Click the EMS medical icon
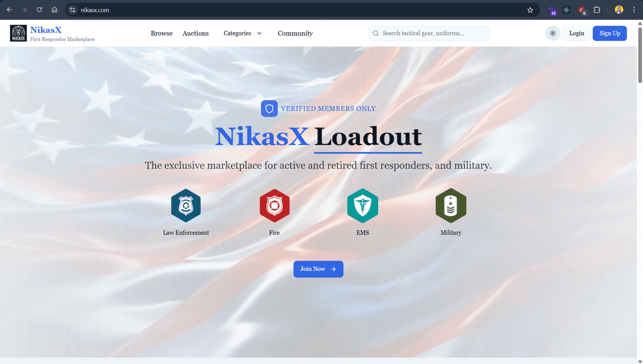The height and width of the screenshot is (364, 643). pyautogui.click(x=363, y=206)
